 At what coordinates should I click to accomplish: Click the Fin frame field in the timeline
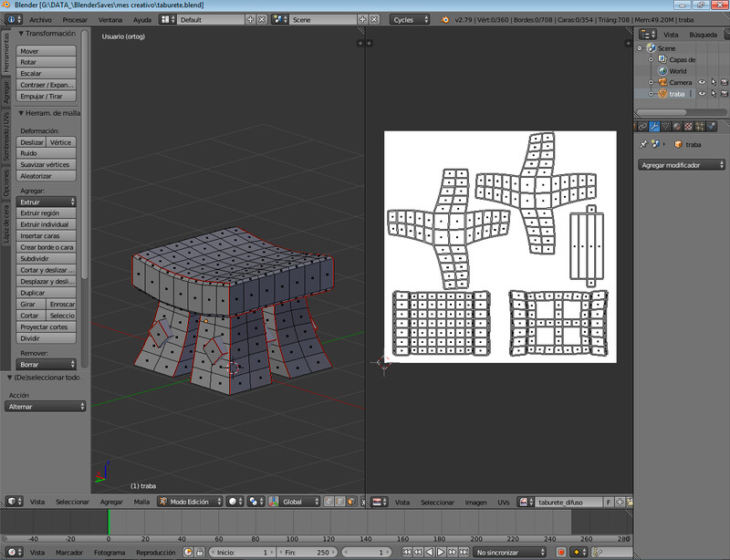pos(307,552)
